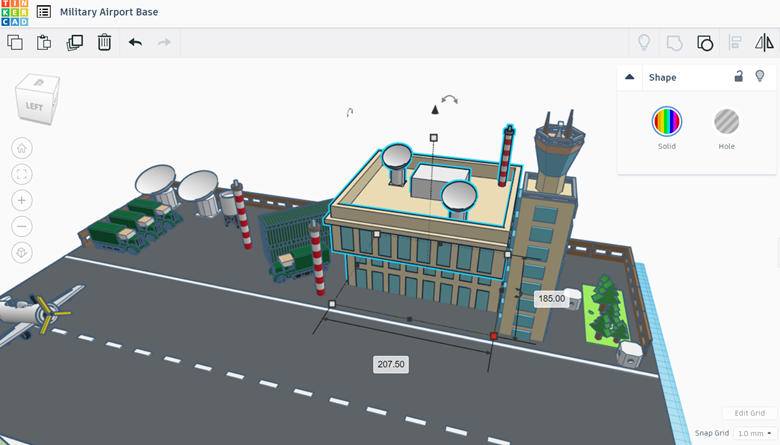The width and height of the screenshot is (780, 445).
Task: Click Show all lightbulb in toolbar
Action: (644, 43)
